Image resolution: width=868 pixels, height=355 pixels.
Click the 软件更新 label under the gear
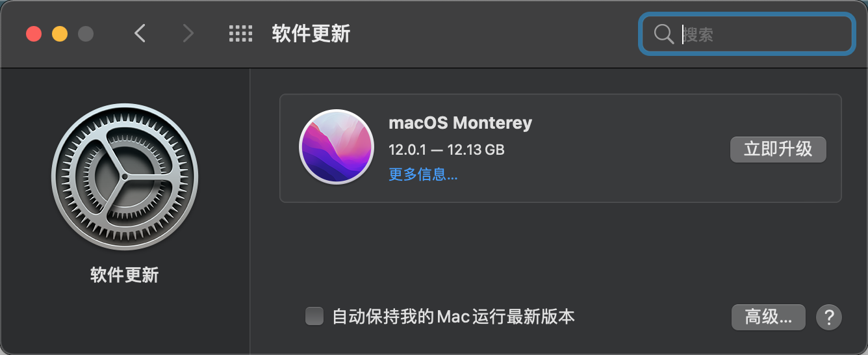pyautogui.click(x=125, y=275)
